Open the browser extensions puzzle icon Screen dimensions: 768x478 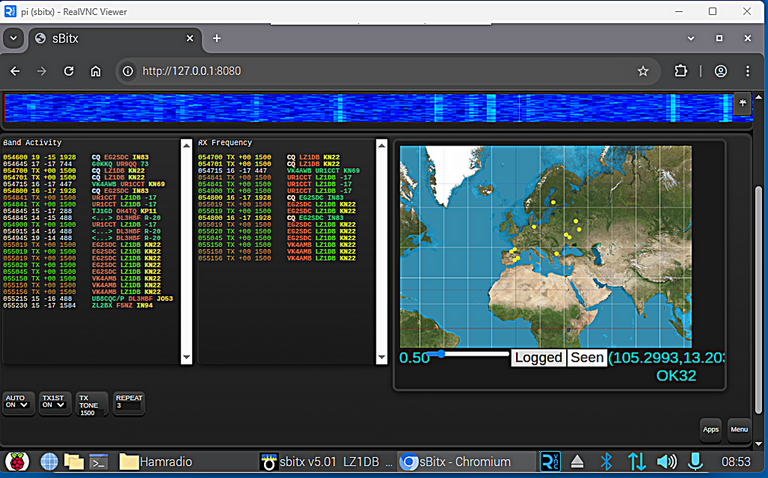(682, 71)
